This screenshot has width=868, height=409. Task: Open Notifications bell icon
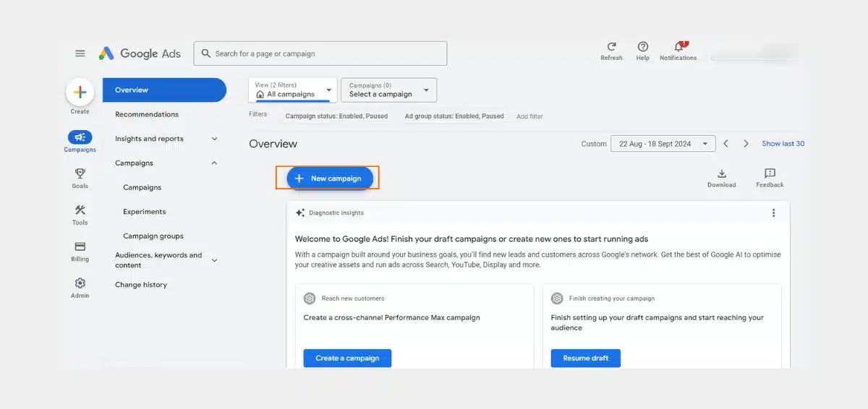678,46
